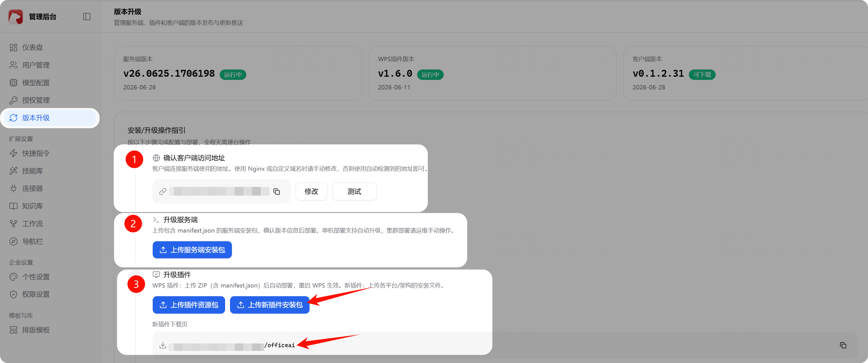The height and width of the screenshot is (363, 868).
Task: Open 权限设置 page
Action: point(50,294)
